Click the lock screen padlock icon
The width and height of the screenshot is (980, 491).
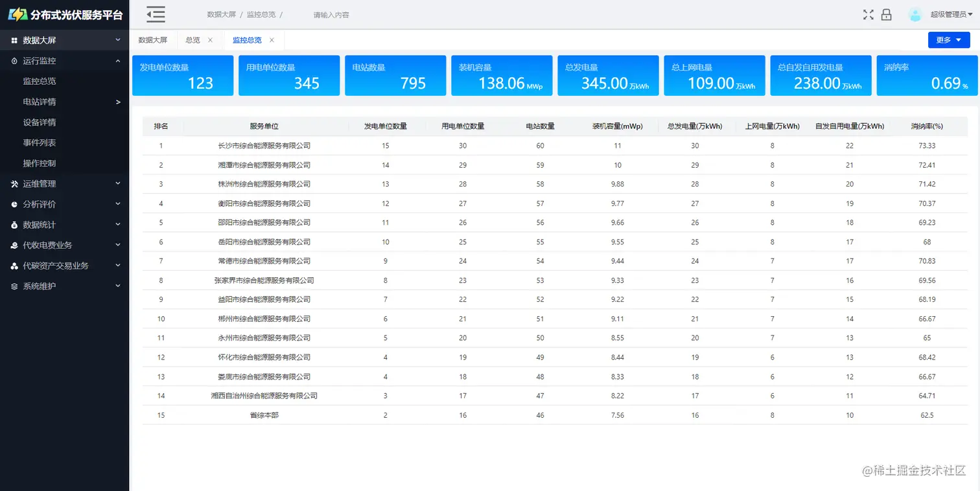point(887,15)
